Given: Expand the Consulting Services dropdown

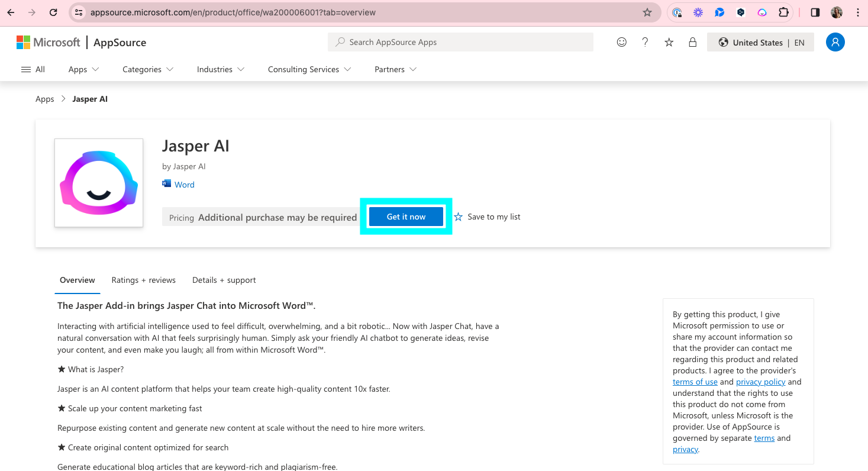Looking at the screenshot, I should pyautogui.click(x=309, y=69).
